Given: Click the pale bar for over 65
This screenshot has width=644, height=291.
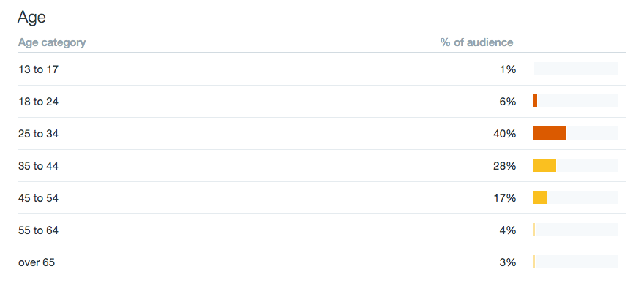Looking at the screenshot, I should click(x=534, y=262).
